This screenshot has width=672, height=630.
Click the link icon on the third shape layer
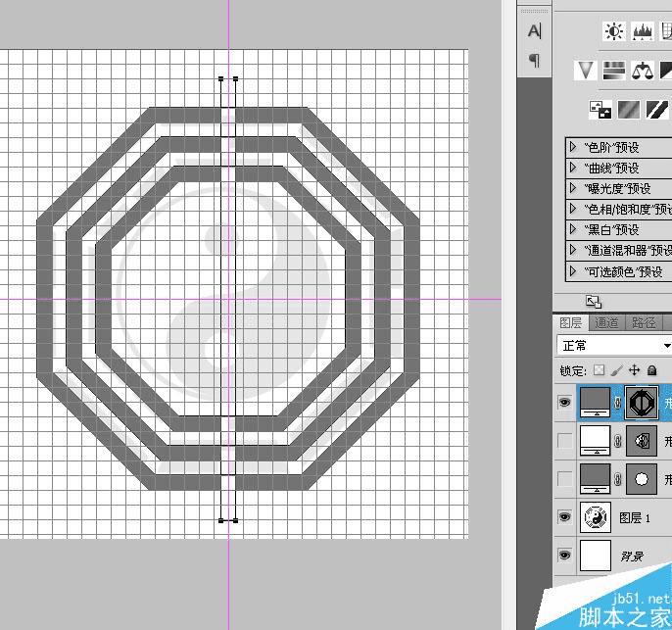pos(617,479)
